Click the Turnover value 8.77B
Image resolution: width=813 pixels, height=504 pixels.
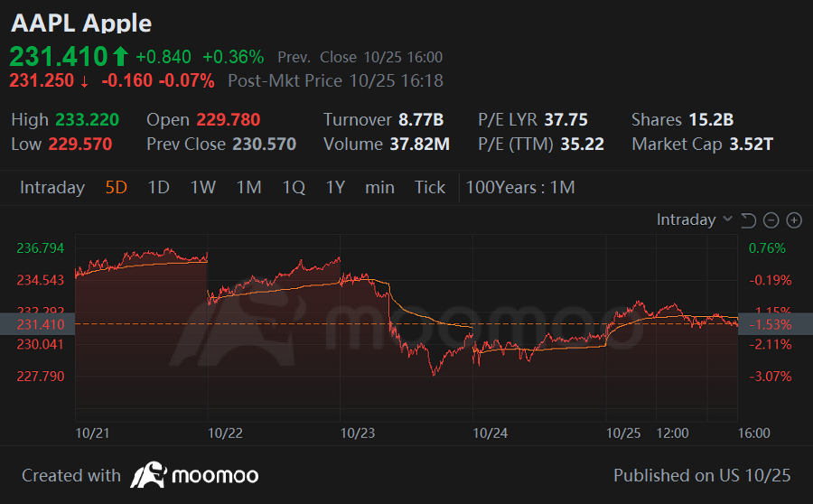tap(421, 120)
